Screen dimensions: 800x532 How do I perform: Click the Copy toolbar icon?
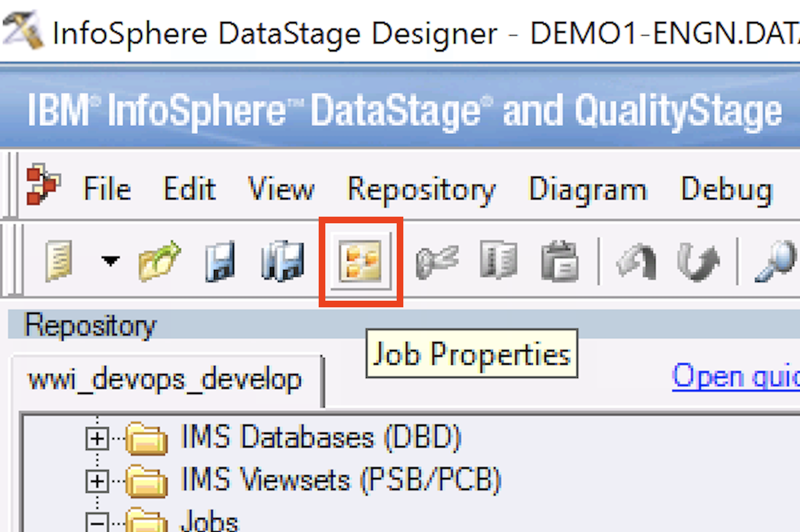coord(497,261)
